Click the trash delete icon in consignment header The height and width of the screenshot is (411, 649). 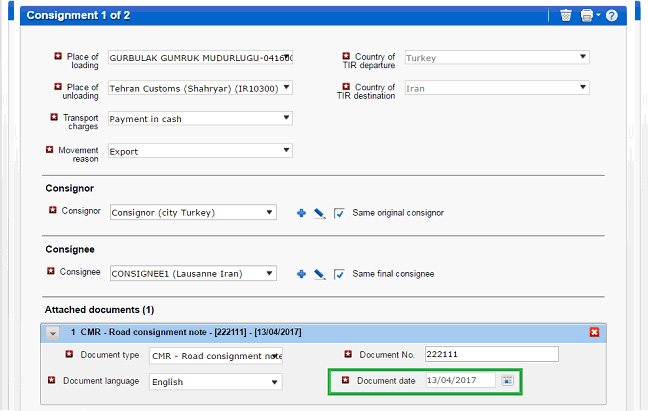coord(566,15)
